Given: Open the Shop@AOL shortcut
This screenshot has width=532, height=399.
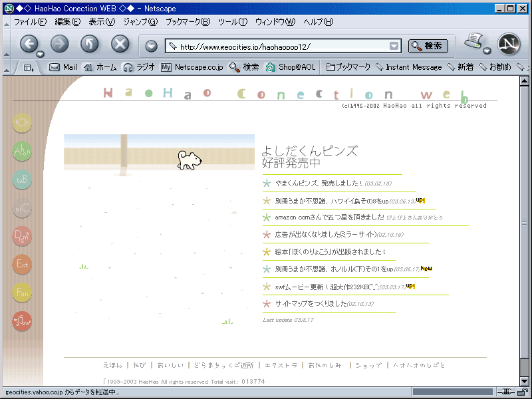Looking at the screenshot, I should pos(291,67).
